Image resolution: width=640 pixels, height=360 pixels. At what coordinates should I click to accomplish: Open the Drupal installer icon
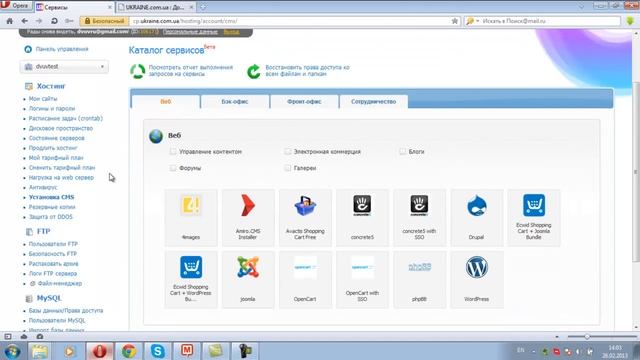point(476,205)
